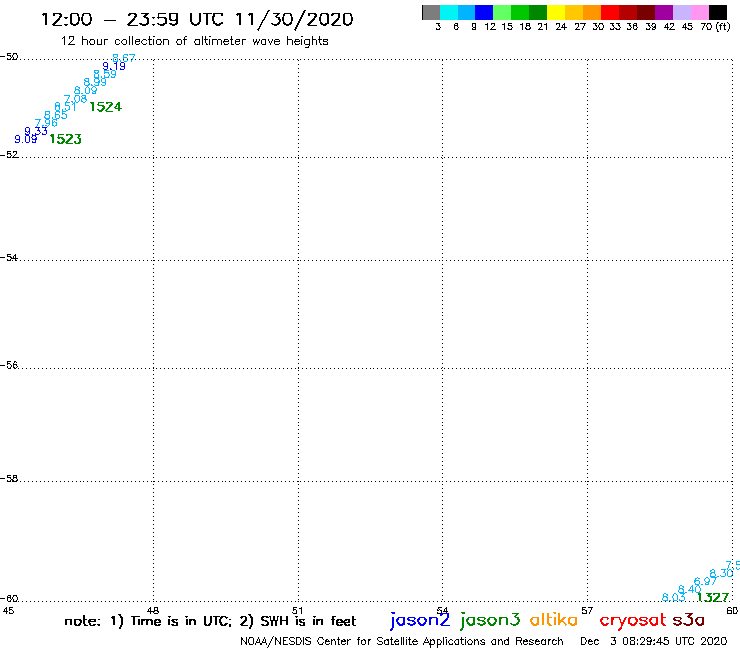Image resolution: width=740 pixels, height=650 pixels.
Task: Click the cyan swatch in the color scale
Action: (x=449, y=12)
